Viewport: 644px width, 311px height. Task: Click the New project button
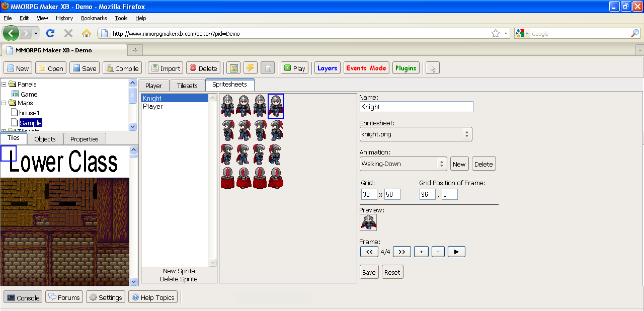click(x=18, y=68)
